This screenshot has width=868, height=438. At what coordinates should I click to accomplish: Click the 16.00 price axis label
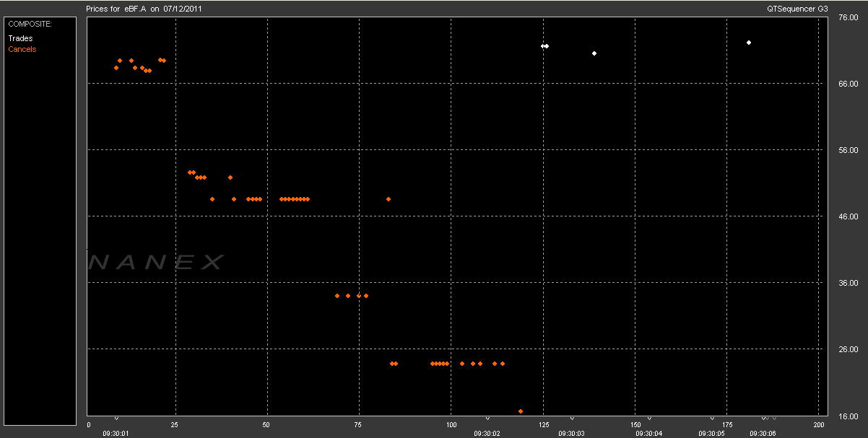point(847,416)
